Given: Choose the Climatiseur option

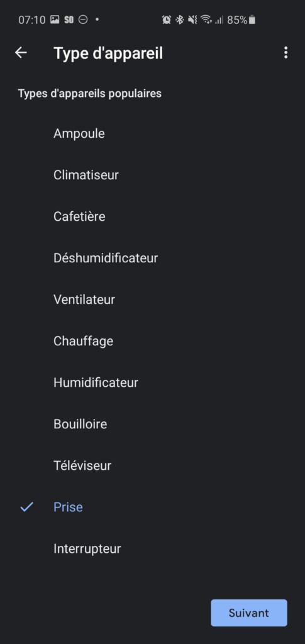Looking at the screenshot, I should (x=152, y=175).
